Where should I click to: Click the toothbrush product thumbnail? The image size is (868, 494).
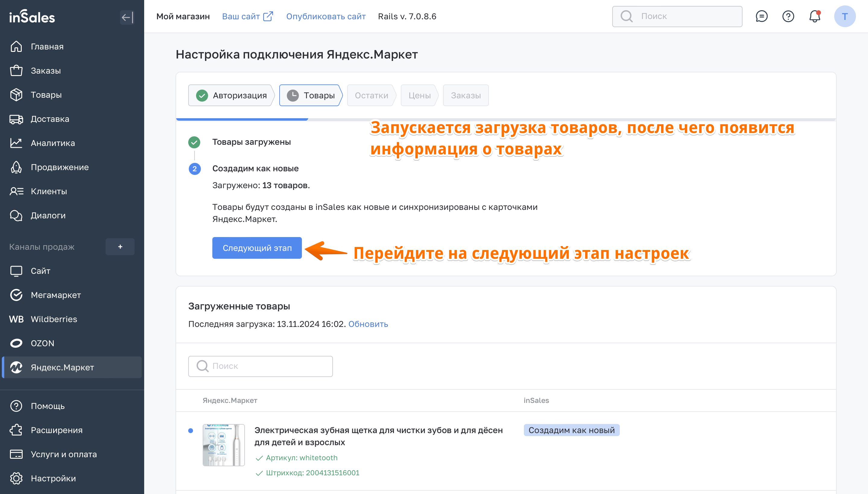[x=223, y=445]
